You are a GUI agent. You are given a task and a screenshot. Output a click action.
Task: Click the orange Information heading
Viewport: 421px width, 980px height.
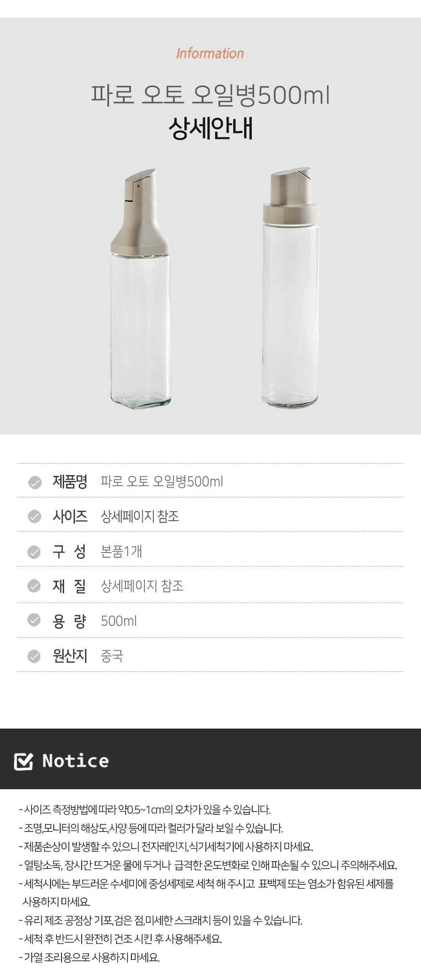point(210,53)
